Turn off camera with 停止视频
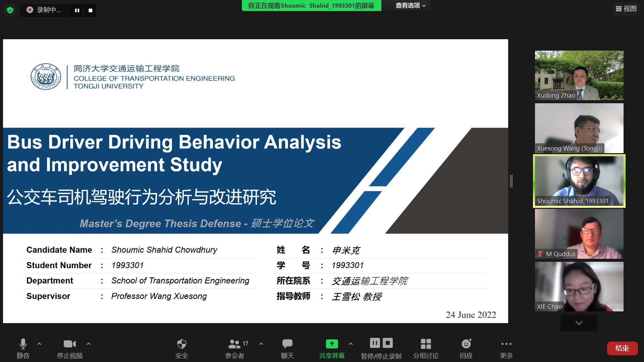Viewport: 644px width, 362px height. 69,348
